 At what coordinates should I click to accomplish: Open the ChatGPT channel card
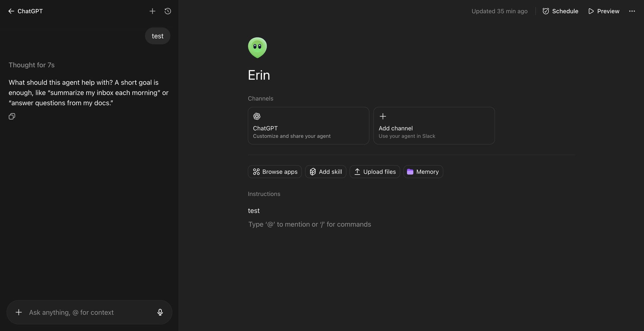pos(308,126)
